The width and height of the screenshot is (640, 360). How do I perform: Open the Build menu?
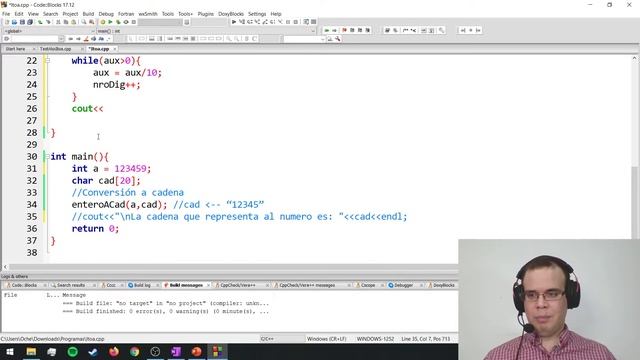(x=88, y=13)
